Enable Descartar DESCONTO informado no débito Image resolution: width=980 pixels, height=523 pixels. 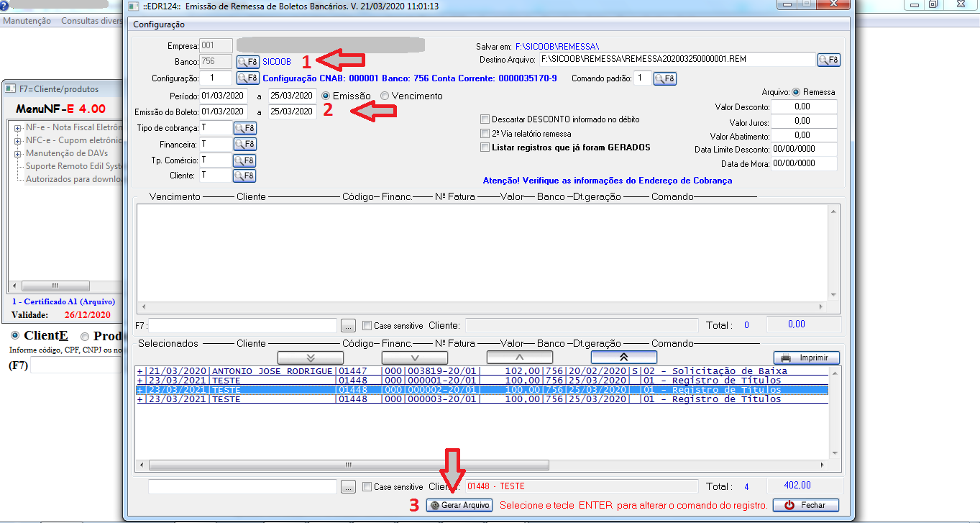[x=485, y=119]
